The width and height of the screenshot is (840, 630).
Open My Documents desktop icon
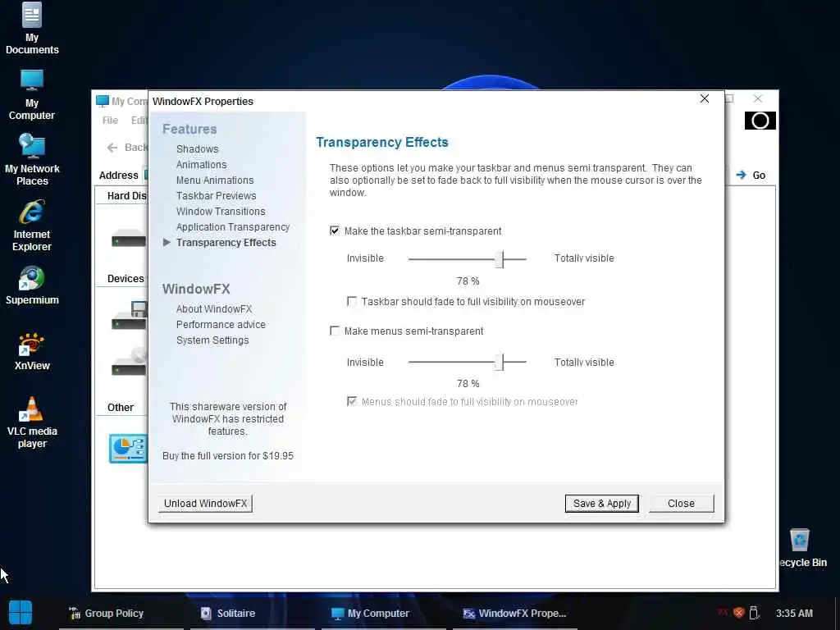click(32, 29)
